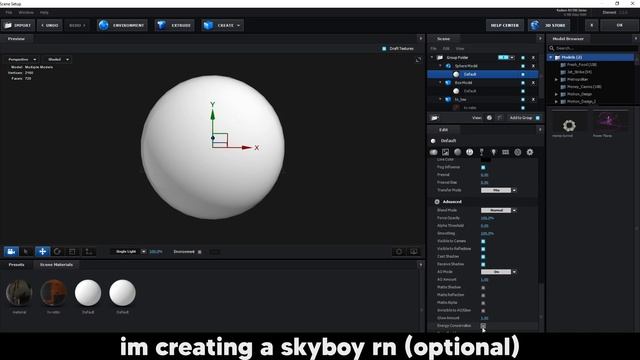Delete the Group Folder with its X
This screenshot has height=360, width=640.
[533, 58]
